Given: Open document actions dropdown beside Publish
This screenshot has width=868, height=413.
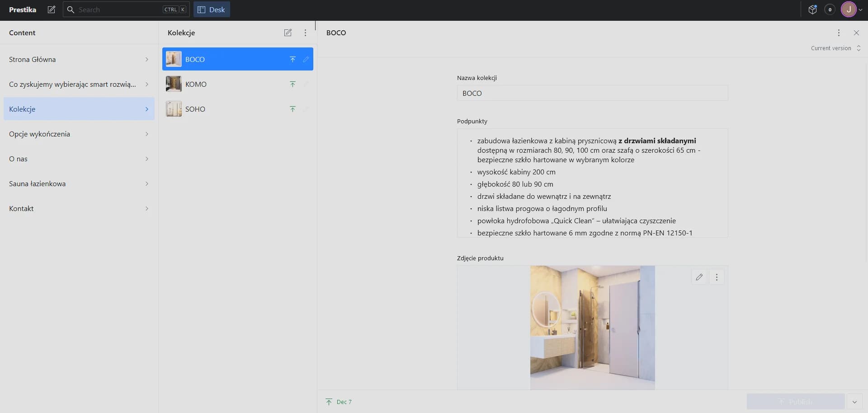Looking at the screenshot, I should click(854, 402).
